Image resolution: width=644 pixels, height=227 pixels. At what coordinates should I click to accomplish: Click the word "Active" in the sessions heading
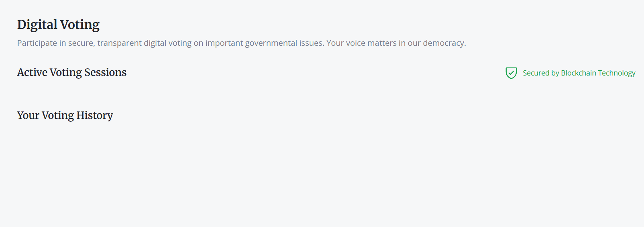tap(32, 72)
